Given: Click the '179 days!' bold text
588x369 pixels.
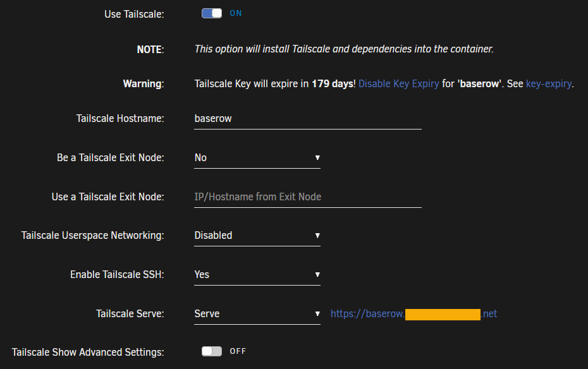Looking at the screenshot, I should pyautogui.click(x=334, y=83).
